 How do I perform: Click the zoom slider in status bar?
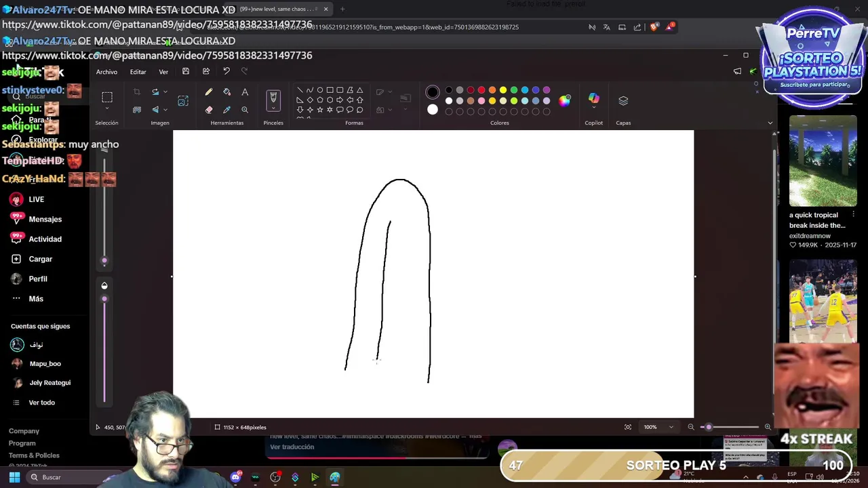click(730, 427)
